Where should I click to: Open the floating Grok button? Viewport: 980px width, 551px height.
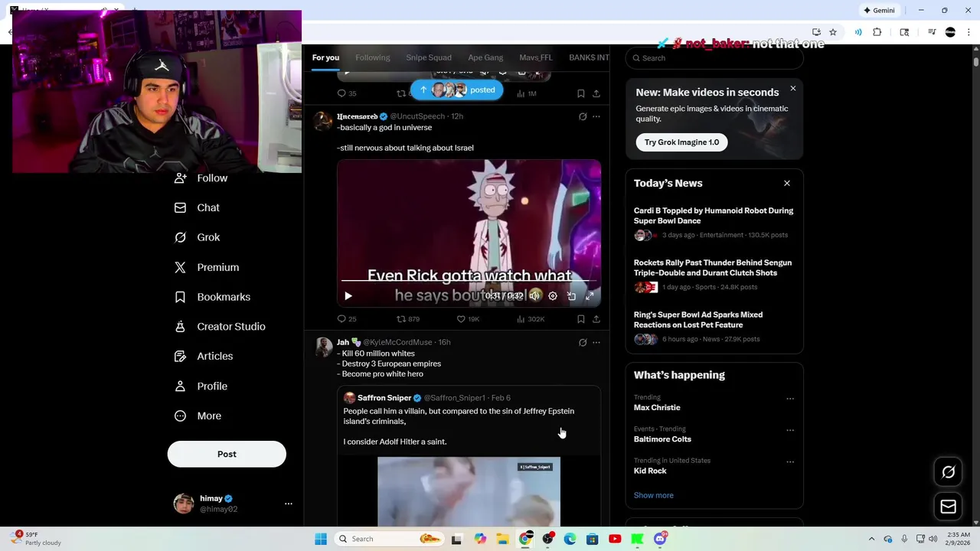tap(949, 472)
